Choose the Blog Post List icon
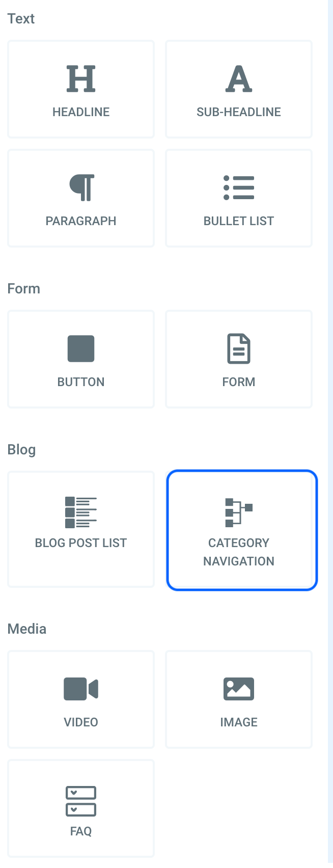 coord(81,512)
